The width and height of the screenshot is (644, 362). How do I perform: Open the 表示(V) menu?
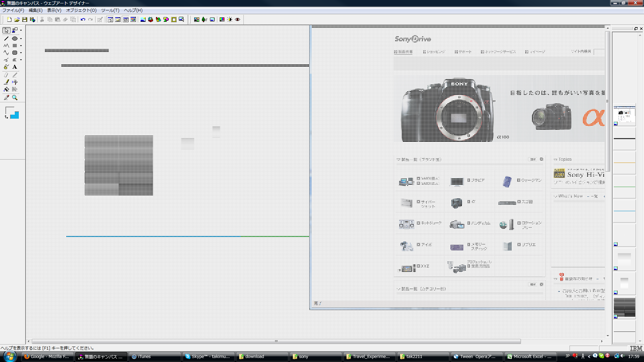click(54, 10)
